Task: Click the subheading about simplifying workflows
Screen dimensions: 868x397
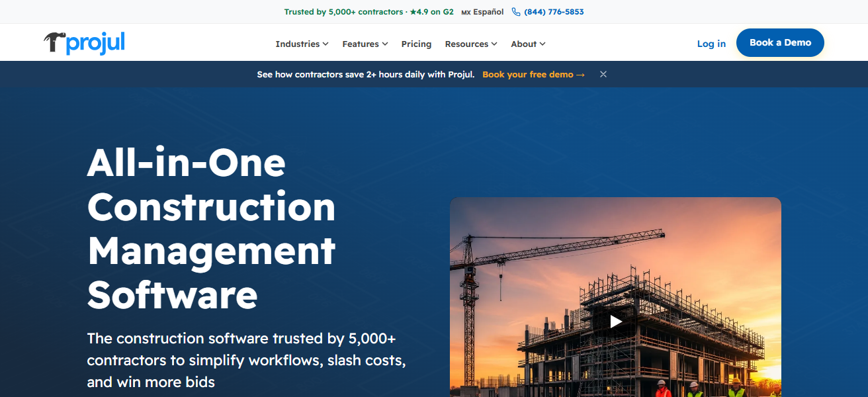Action: tap(246, 360)
